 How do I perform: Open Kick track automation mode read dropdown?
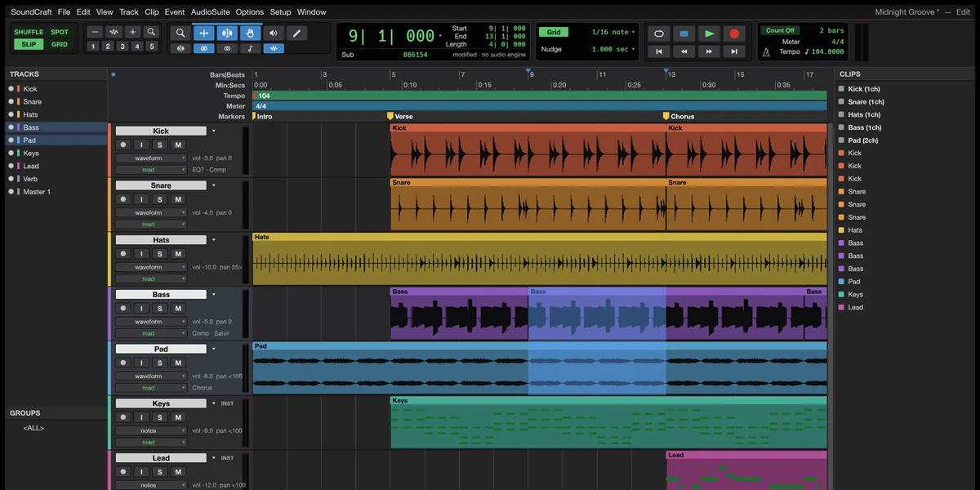click(151, 170)
